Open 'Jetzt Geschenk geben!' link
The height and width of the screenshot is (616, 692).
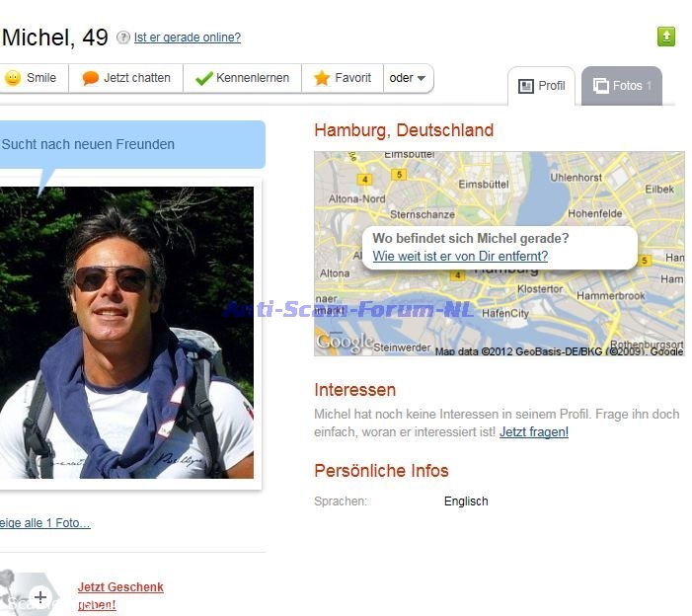click(120, 595)
